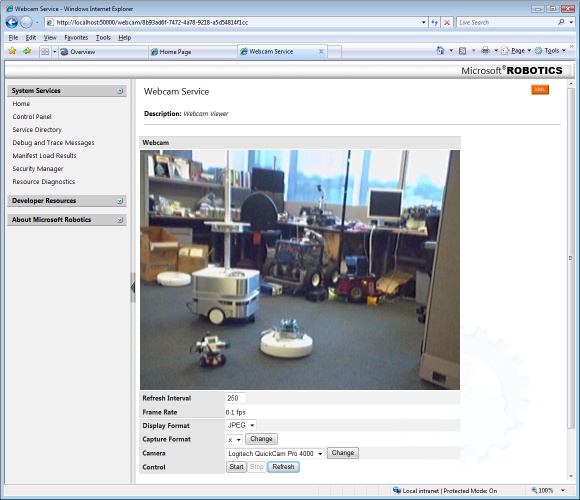
Task: Open the Security Manager link
Action: 38,169
